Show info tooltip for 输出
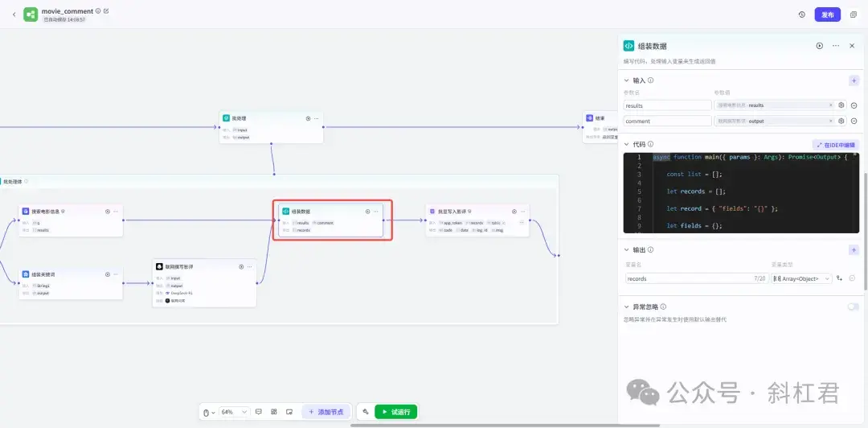Screen dimensions: 868x428 pyautogui.click(x=650, y=250)
